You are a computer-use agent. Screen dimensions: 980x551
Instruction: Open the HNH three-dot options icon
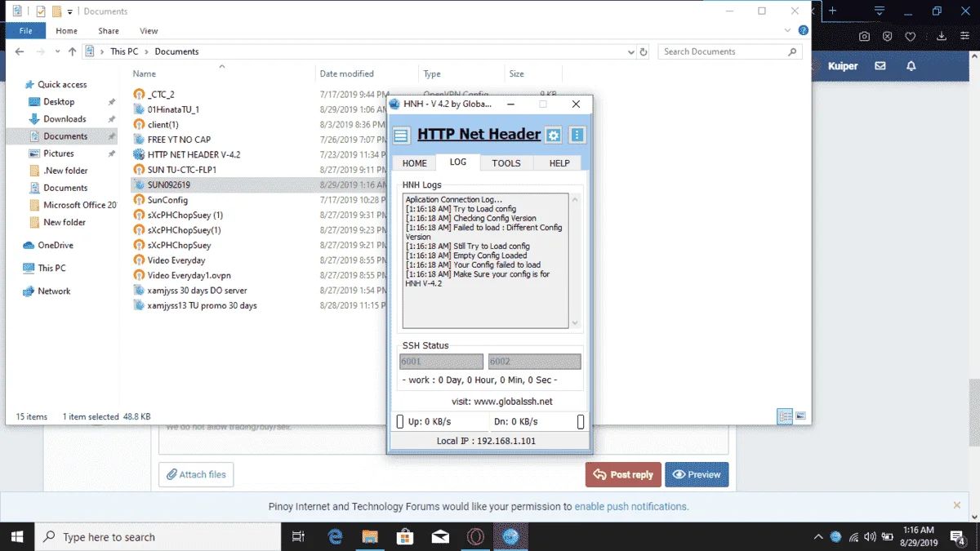[577, 136]
